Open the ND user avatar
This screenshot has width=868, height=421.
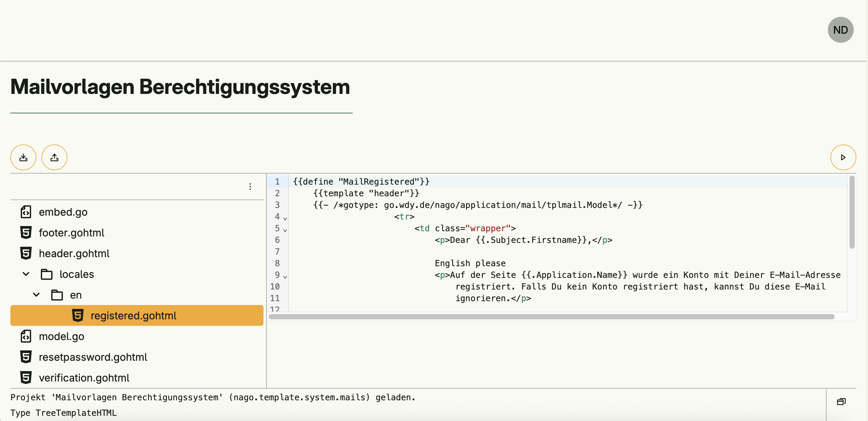click(840, 30)
